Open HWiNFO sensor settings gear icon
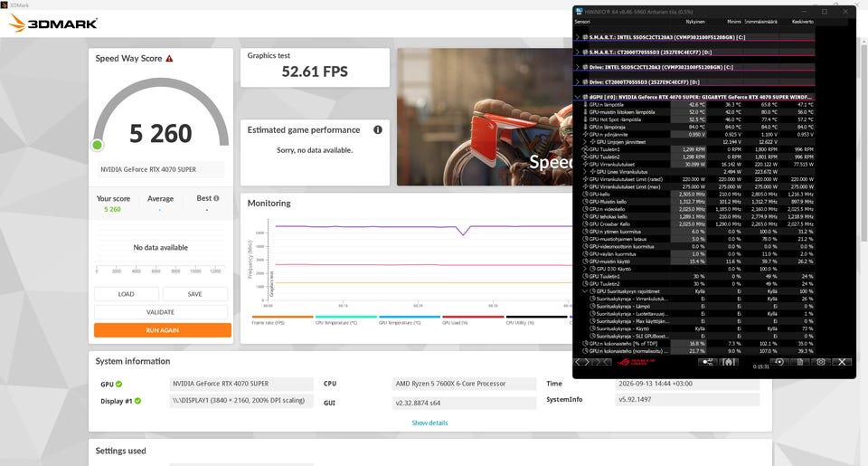The height and width of the screenshot is (466, 868). (x=821, y=362)
